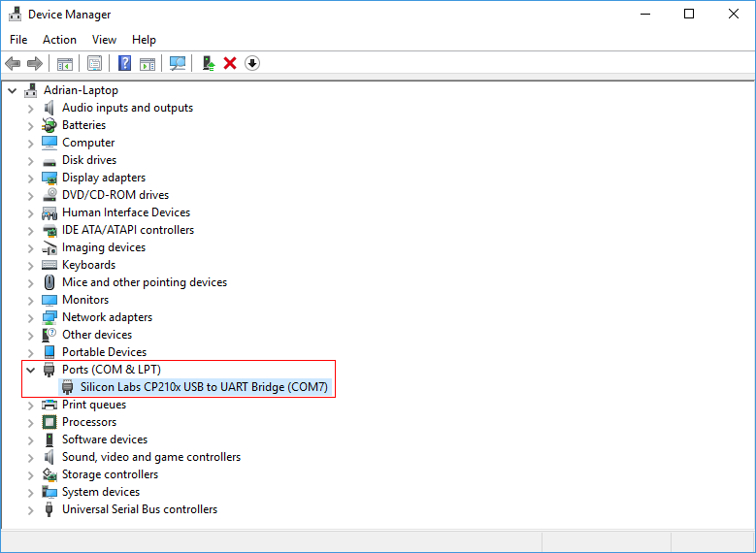756x553 pixels.
Task: Open the Help menu
Action: click(x=144, y=40)
